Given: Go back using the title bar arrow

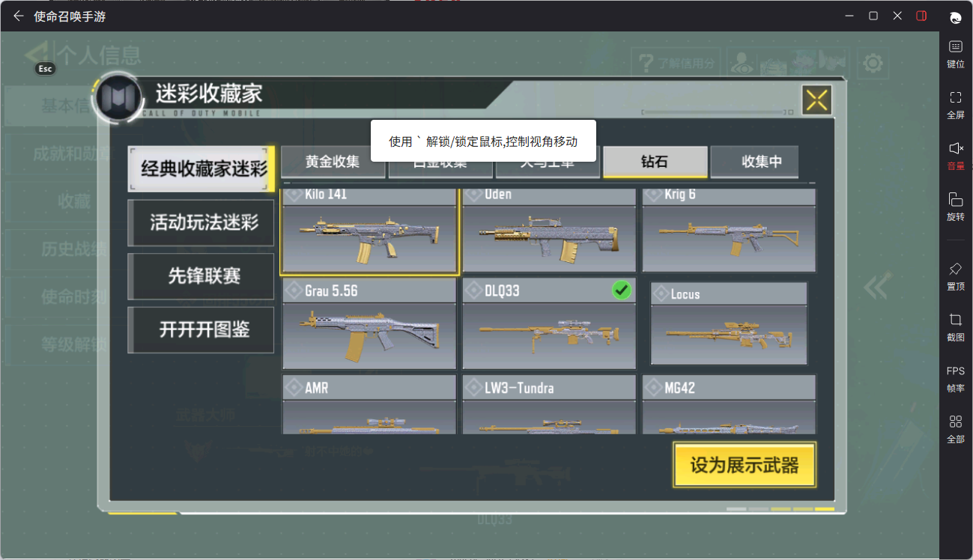Looking at the screenshot, I should click(19, 16).
